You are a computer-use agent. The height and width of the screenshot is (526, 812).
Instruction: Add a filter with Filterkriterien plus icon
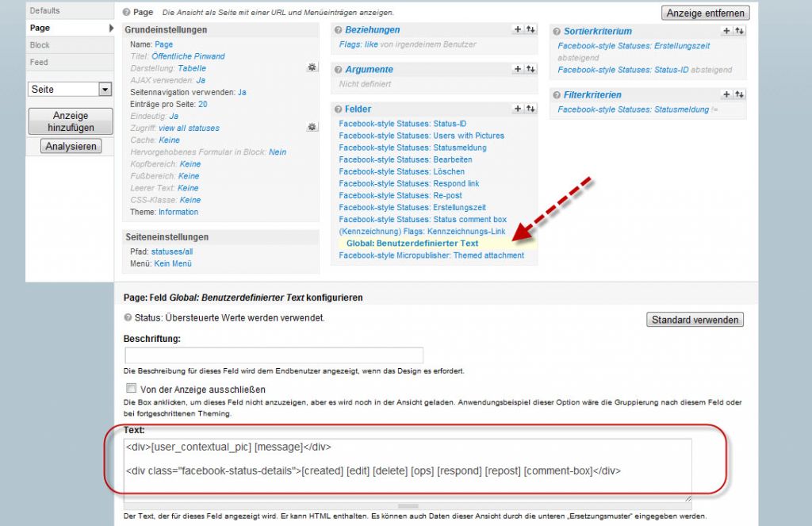(726, 94)
